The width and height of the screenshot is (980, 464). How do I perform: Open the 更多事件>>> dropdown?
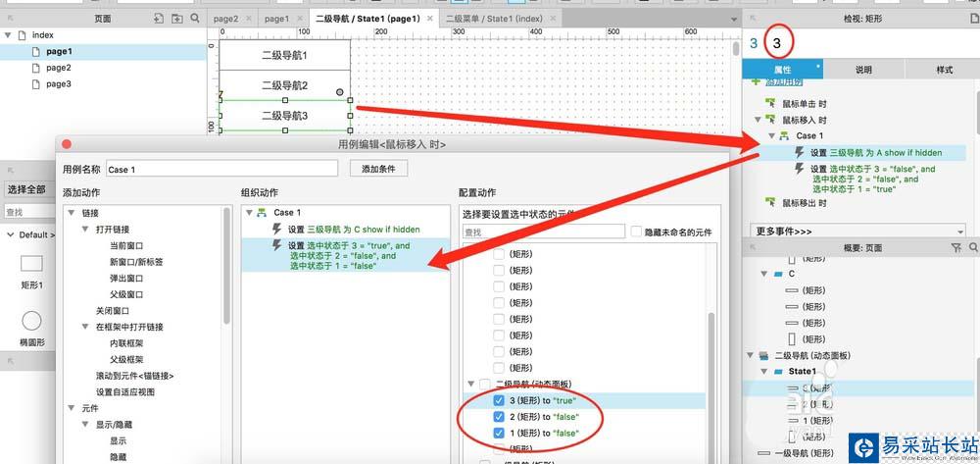857,232
